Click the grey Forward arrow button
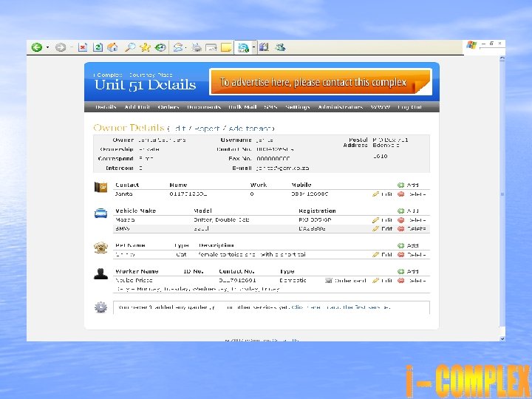The height and width of the screenshot is (399, 532). pos(61,47)
